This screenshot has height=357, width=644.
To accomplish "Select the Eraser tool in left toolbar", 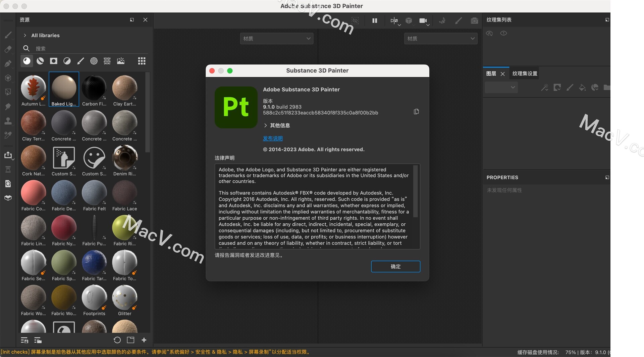I will coord(8,49).
